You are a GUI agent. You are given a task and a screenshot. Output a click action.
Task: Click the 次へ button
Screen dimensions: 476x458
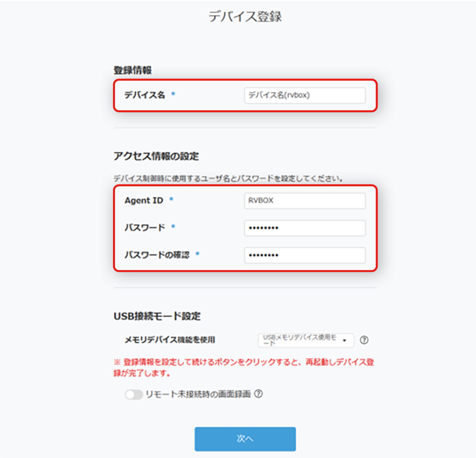[245, 439]
